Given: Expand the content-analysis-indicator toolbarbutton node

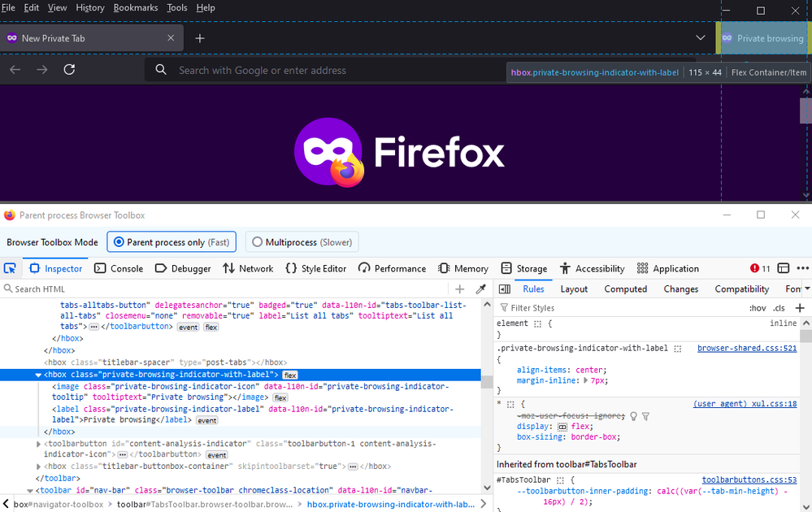Looking at the screenshot, I should click(38, 444).
